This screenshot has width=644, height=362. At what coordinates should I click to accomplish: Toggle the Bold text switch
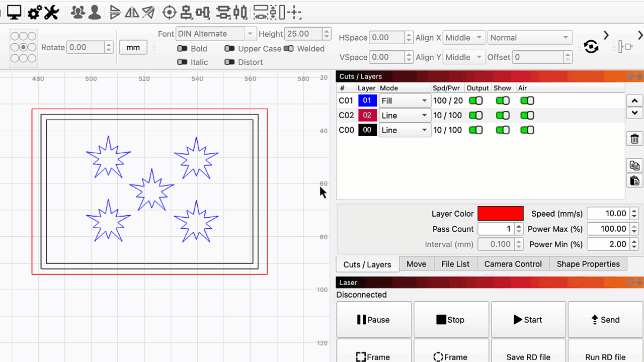[x=182, y=49]
